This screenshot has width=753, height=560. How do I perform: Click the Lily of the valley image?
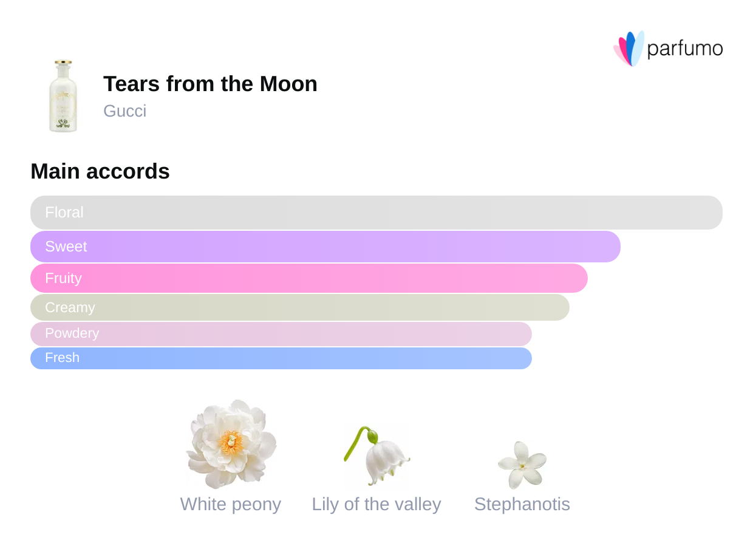click(x=376, y=456)
